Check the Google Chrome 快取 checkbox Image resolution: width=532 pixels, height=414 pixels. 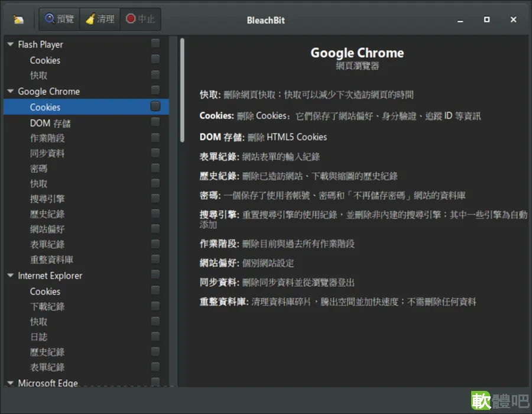point(155,183)
